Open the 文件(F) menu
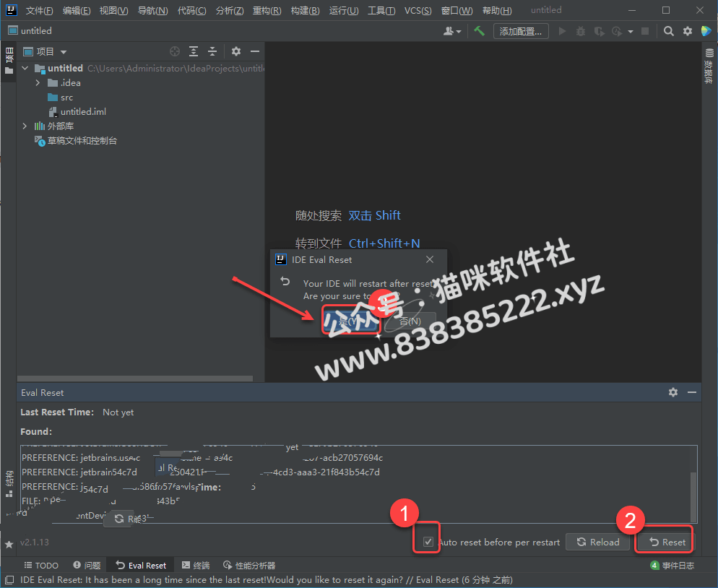The height and width of the screenshot is (588, 718). (39, 10)
